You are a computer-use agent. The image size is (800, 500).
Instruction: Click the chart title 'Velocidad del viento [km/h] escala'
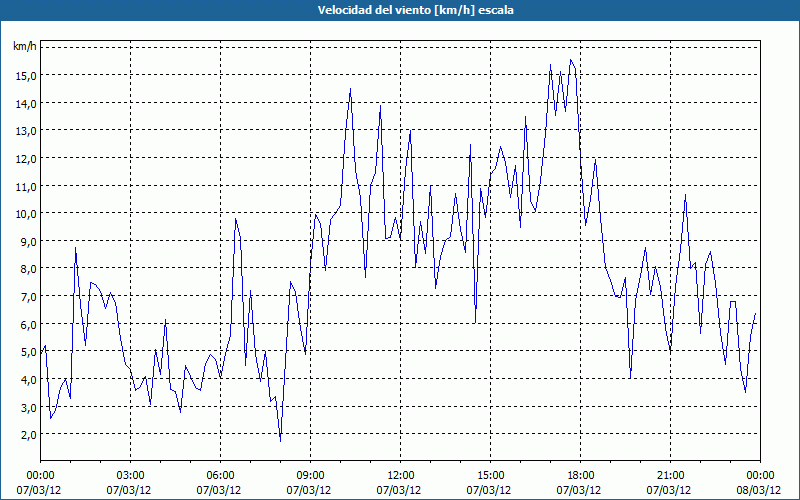415,10
